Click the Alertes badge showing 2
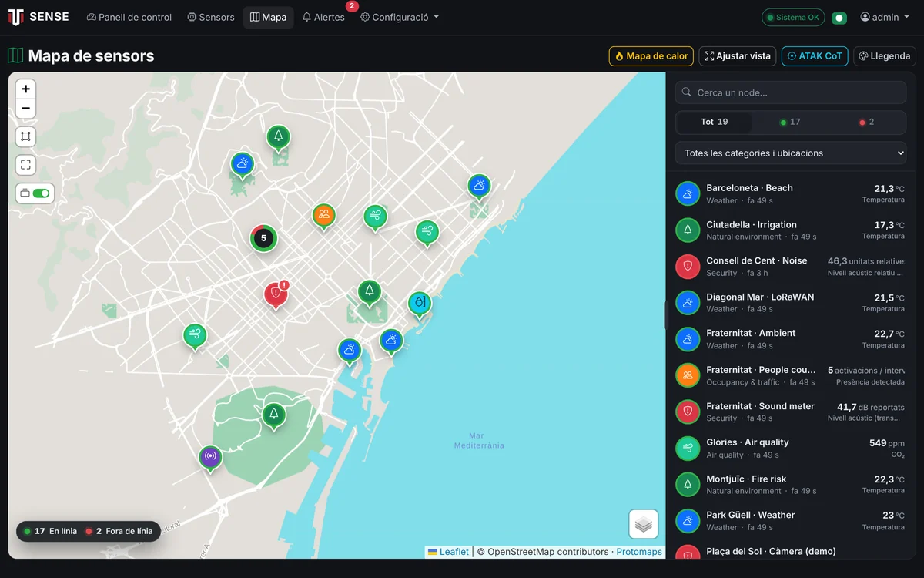The width and height of the screenshot is (924, 578). coord(352,6)
